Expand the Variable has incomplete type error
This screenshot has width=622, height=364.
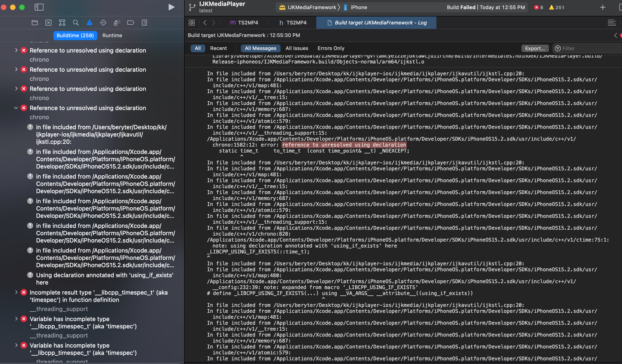pos(16,319)
